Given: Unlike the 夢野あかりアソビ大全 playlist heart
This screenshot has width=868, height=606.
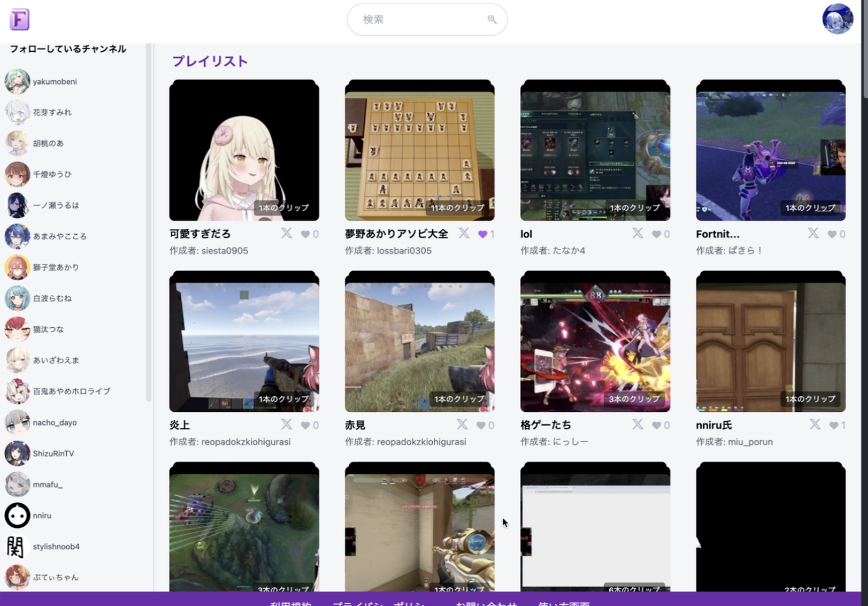Looking at the screenshot, I should click(x=483, y=234).
